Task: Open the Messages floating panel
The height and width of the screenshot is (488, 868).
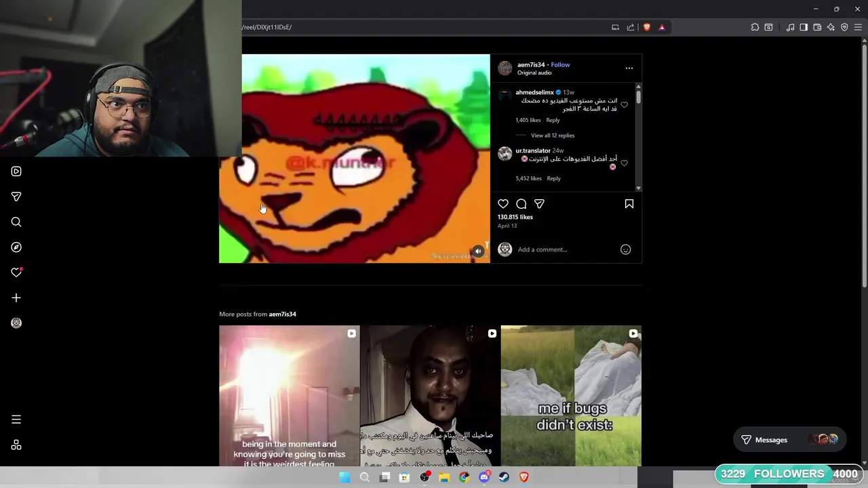Action: (790, 440)
